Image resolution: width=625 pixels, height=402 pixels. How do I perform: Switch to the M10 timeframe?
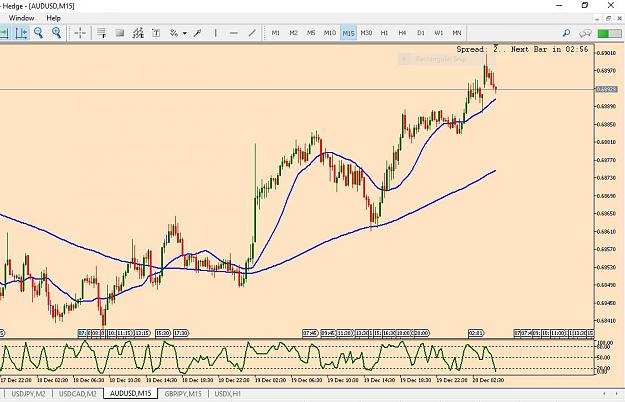pyautogui.click(x=330, y=33)
